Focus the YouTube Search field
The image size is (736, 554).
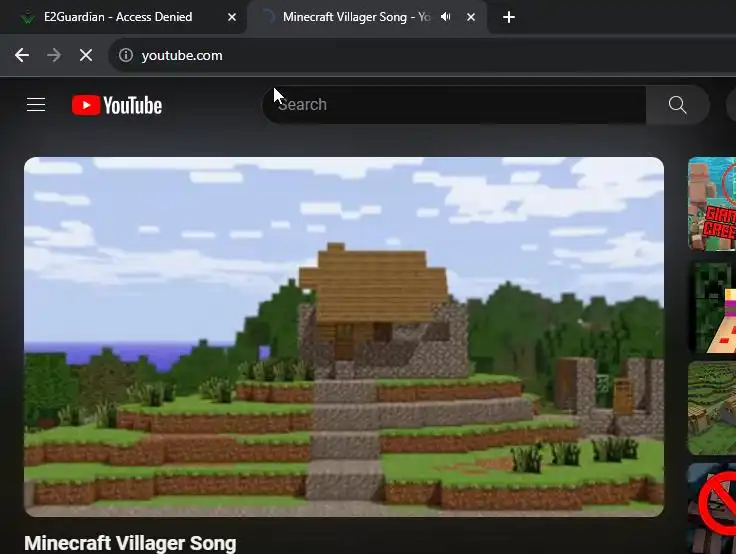[454, 105]
